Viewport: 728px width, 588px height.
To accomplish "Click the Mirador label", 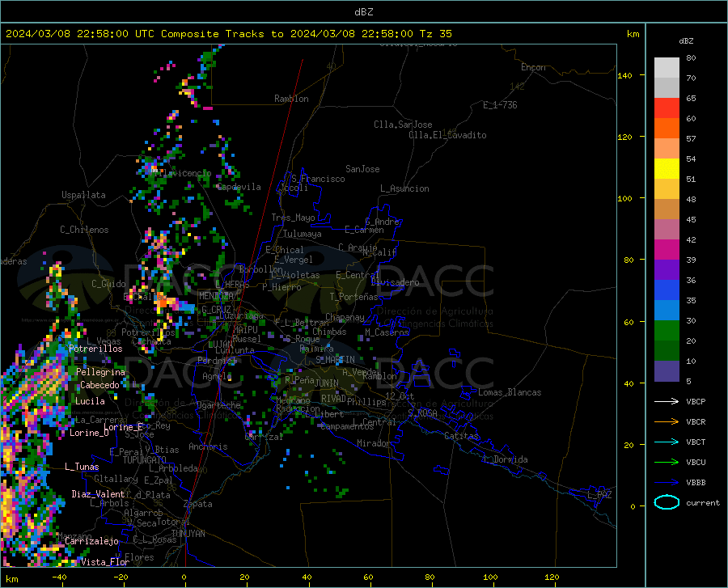I will point(374,443).
